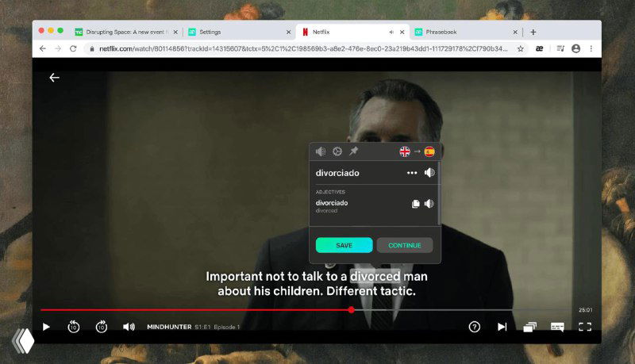635x364 pixels.
Task: Open the translator popup settings gear
Action: pos(337,151)
